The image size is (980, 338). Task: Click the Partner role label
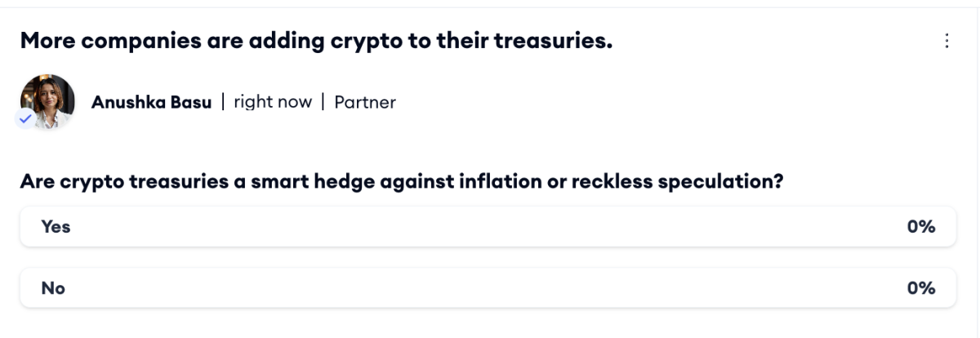pos(365,102)
